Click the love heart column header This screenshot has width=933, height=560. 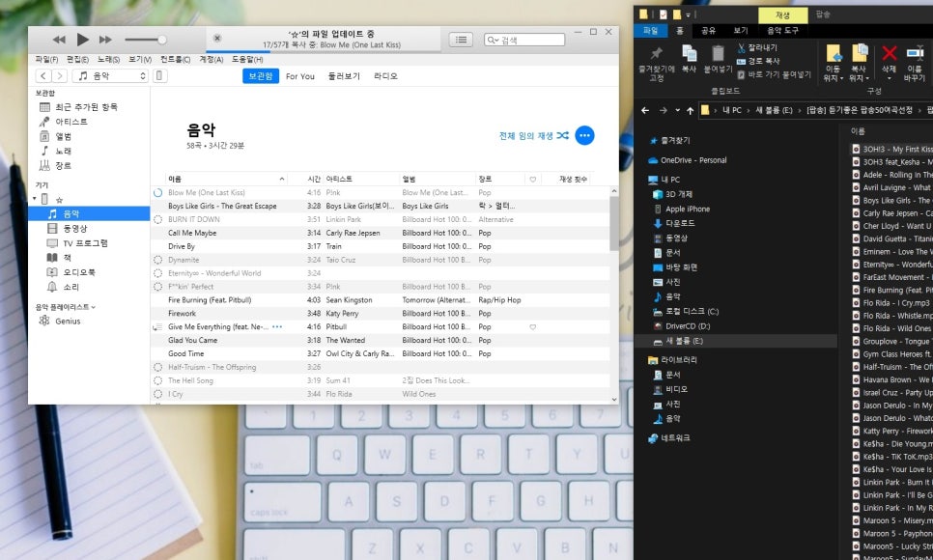pos(532,180)
